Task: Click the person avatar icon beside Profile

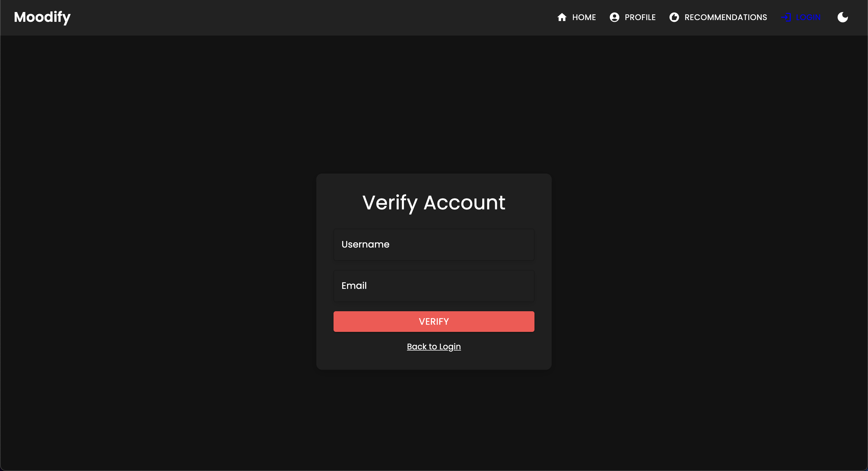Action: point(614,17)
